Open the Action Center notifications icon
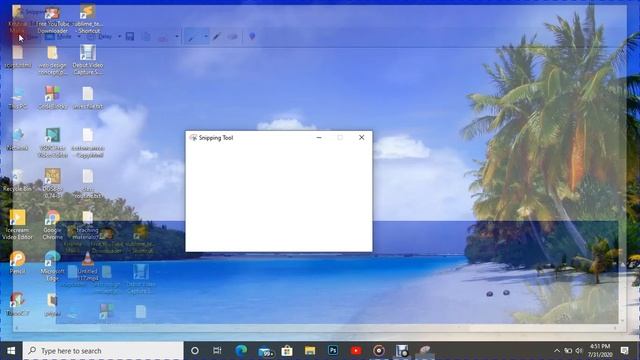Image resolution: width=640 pixels, height=360 pixels. point(624,351)
